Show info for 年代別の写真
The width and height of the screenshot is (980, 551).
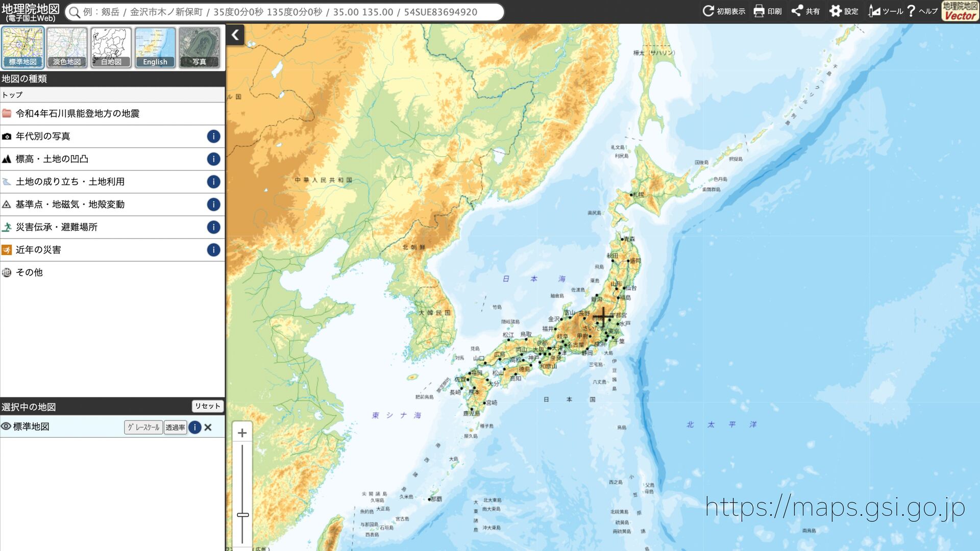point(213,136)
